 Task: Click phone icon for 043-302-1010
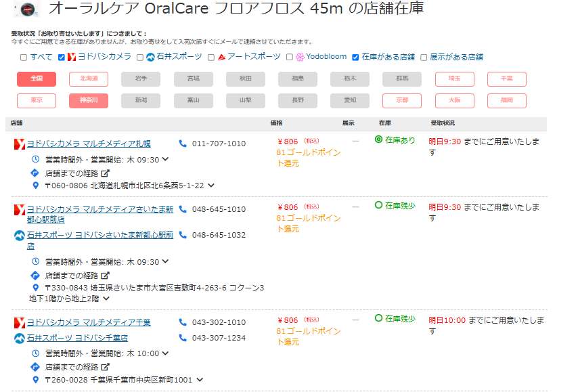[x=183, y=322]
